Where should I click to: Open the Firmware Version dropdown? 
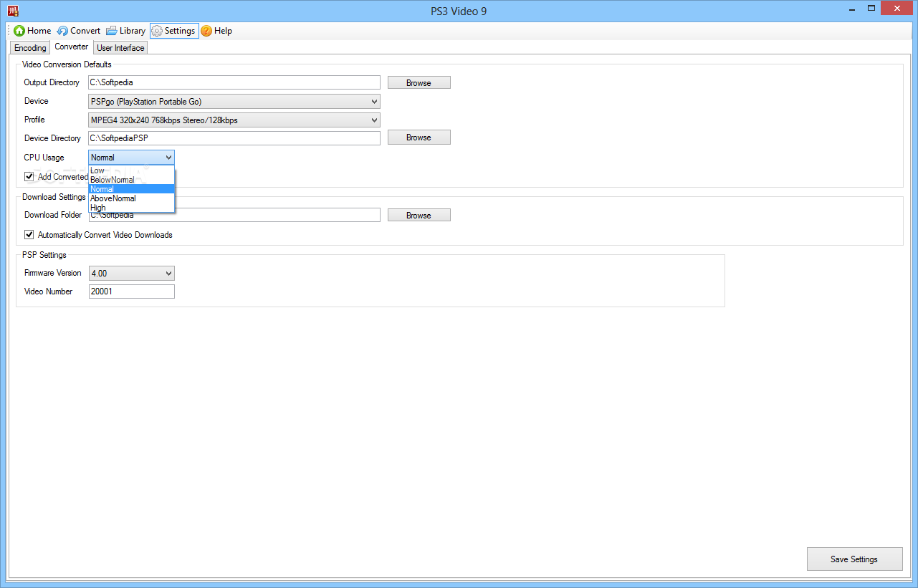(x=131, y=273)
